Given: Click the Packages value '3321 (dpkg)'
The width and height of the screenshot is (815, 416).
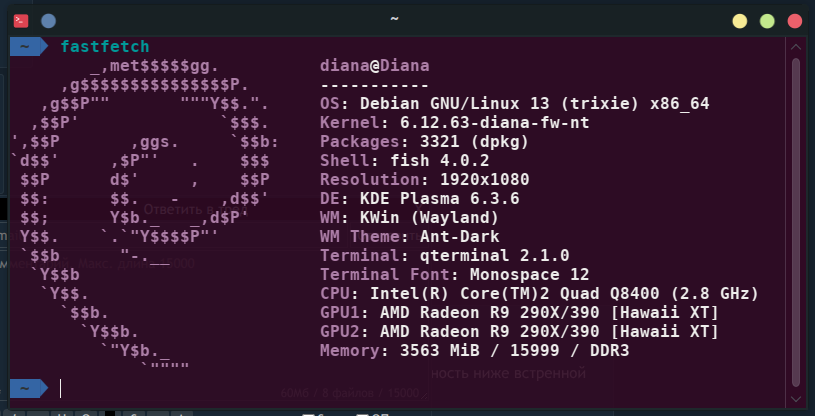Looking at the screenshot, I should pyautogui.click(x=475, y=141).
